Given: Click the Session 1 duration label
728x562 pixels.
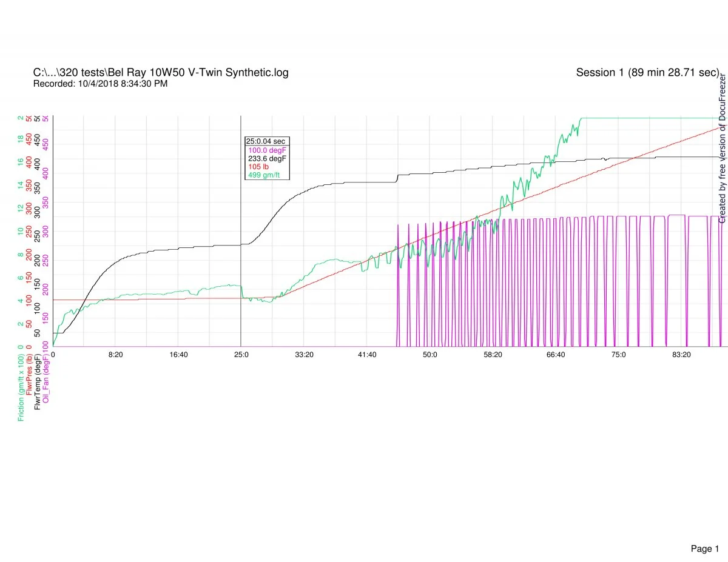Looking at the screenshot, I should (647, 73).
